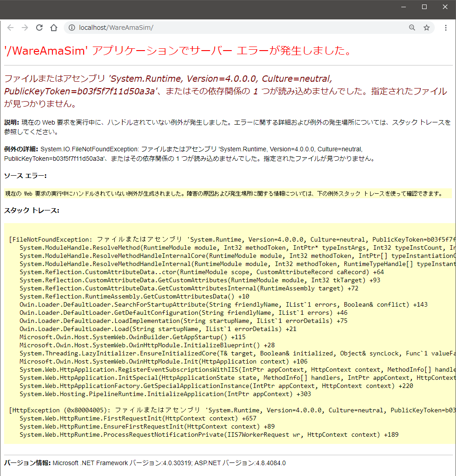View site information icon in address bar

pos(72,28)
